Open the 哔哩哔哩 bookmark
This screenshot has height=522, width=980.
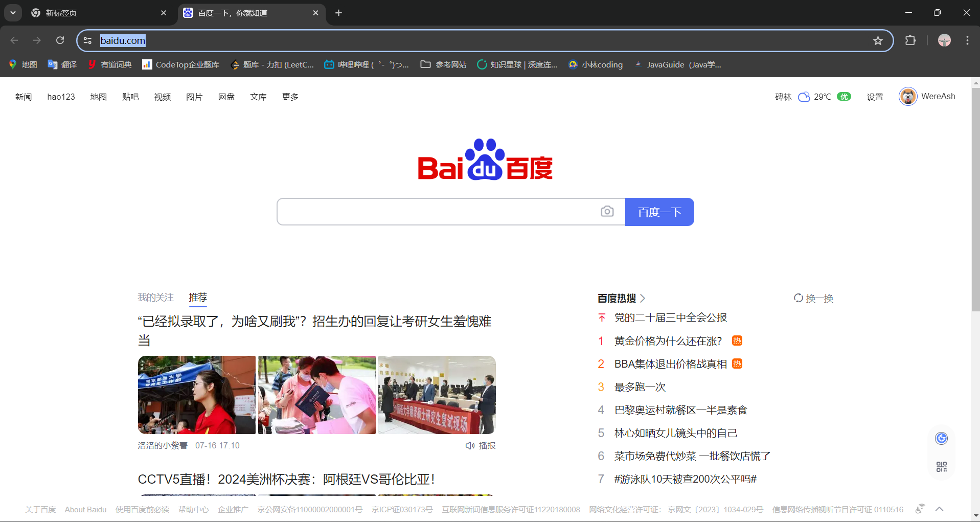tap(367, 64)
